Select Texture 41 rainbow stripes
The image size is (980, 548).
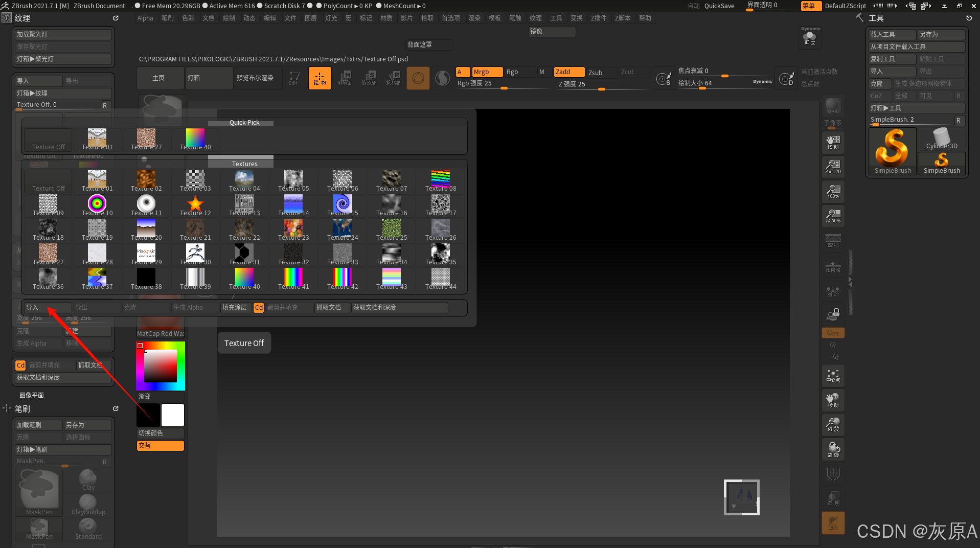(x=293, y=280)
